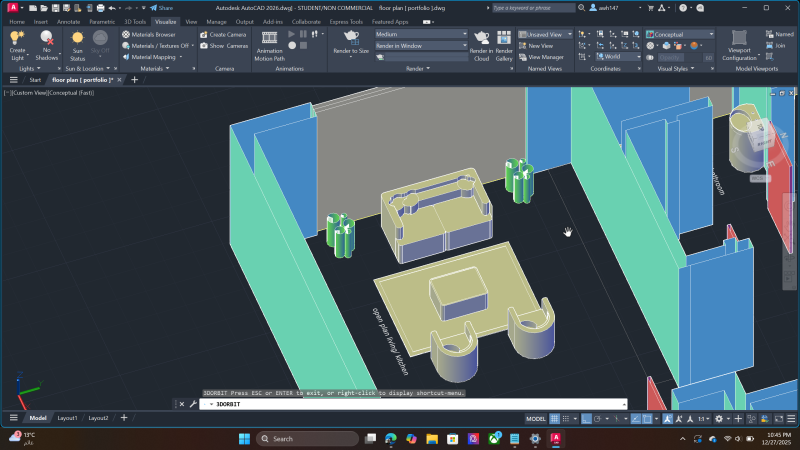Select the Animation Motion Path tool
Image resolution: width=800 pixels, height=450 pixels.
pos(270,50)
